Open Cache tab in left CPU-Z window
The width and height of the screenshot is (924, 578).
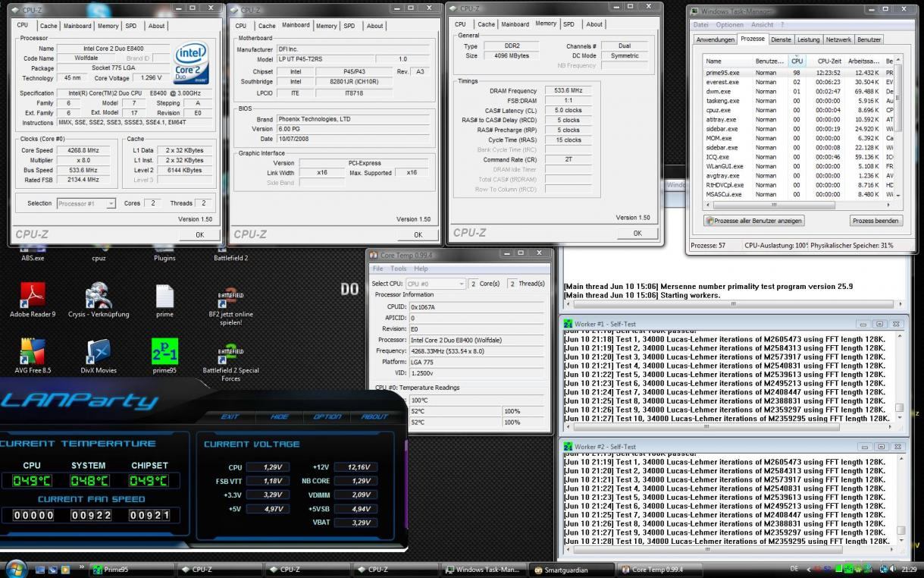click(x=49, y=26)
